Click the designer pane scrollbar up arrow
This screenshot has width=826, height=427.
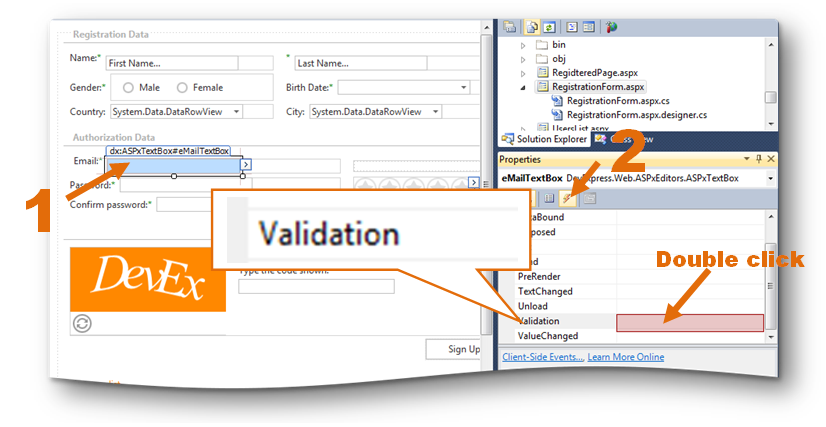(486, 27)
